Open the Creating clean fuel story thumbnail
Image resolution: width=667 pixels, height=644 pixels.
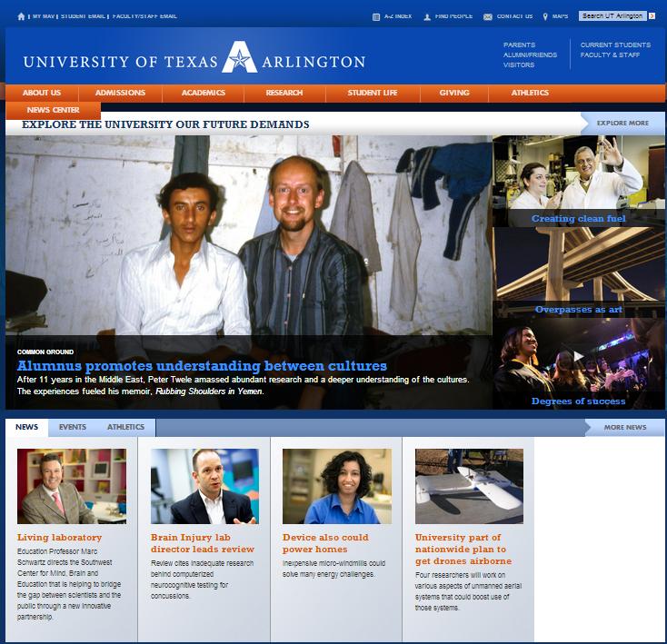point(578,181)
